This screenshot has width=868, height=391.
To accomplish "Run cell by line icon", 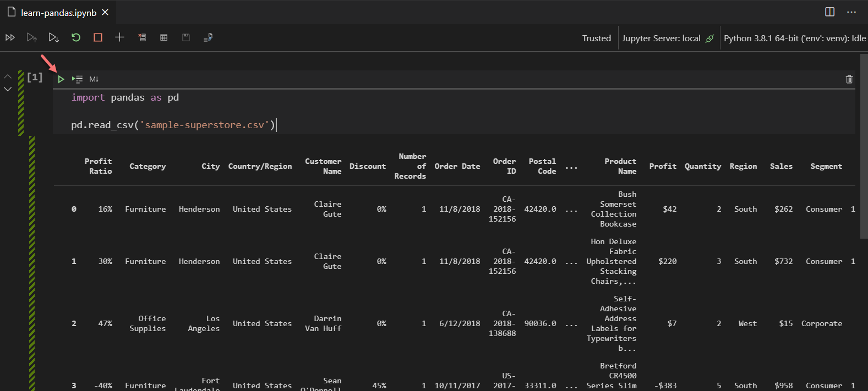I will [x=78, y=79].
